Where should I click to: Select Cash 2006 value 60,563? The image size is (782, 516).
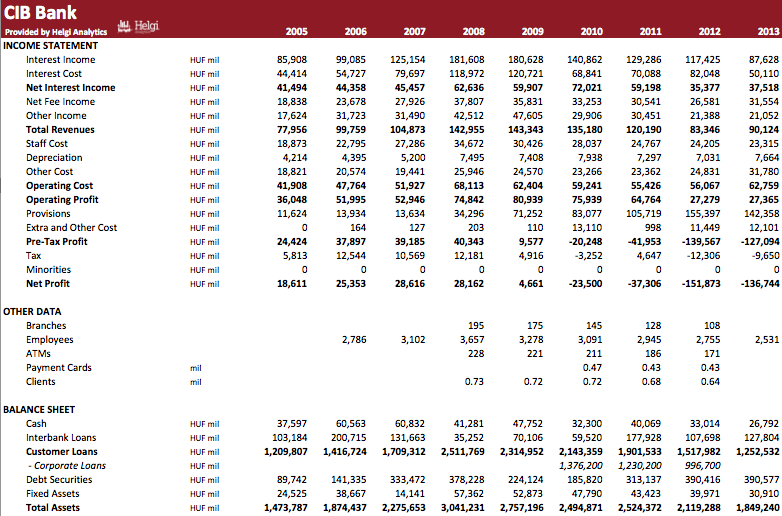[x=351, y=424]
